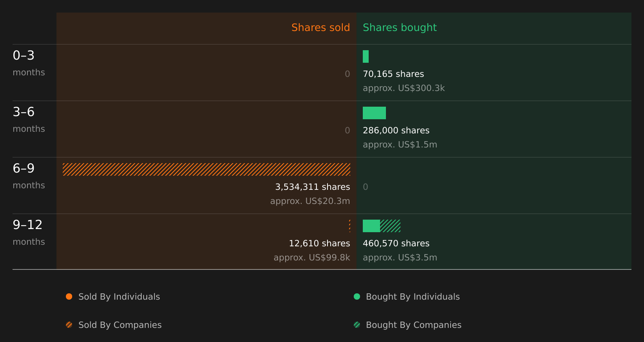
Task: Click the 3–6 months row label
Action: 29,120
